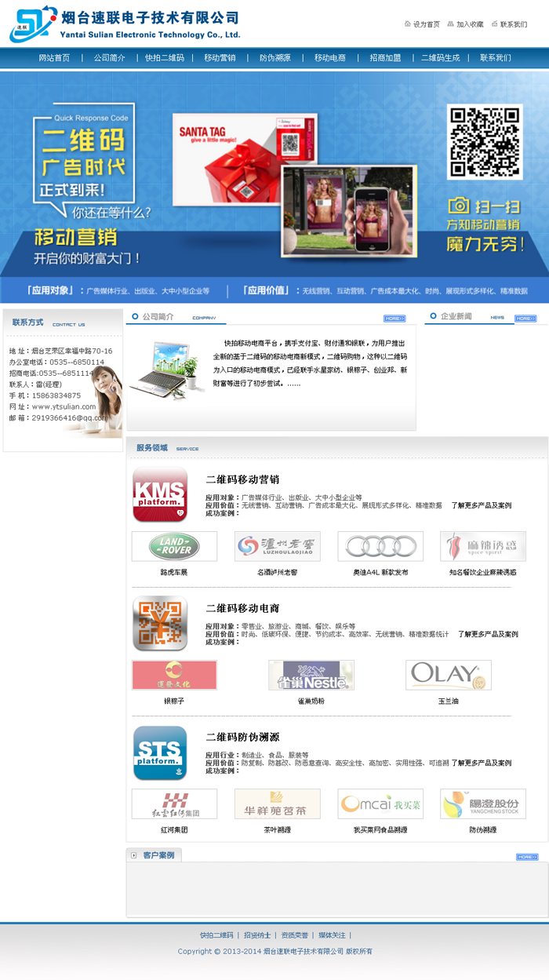The height and width of the screenshot is (980, 549).
Task: Click footer link 资质荣誉
Action: [295, 935]
